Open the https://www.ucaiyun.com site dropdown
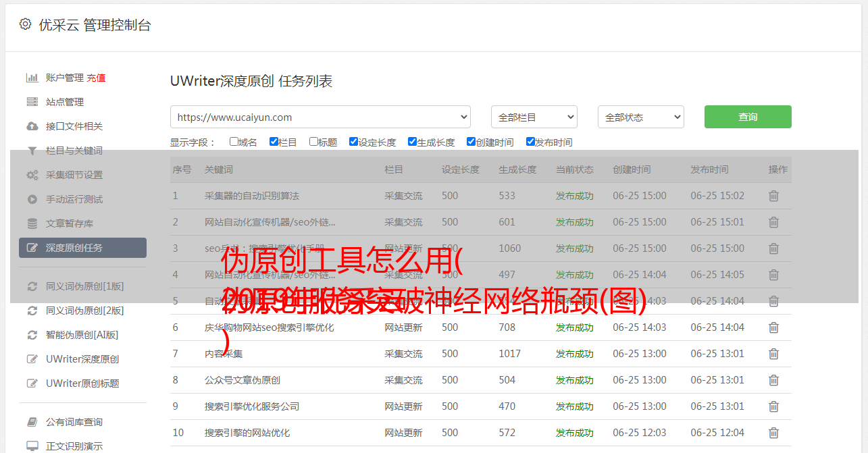 click(x=320, y=117)
